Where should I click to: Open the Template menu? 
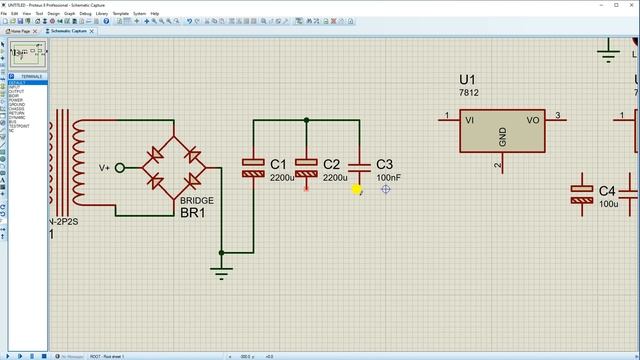tap(120, 13)
